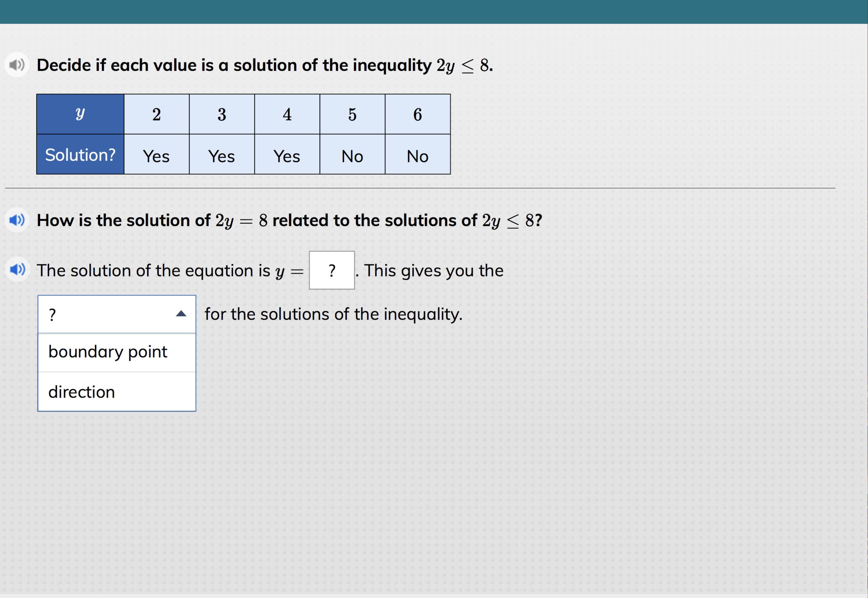This screenshot has width=868, height=598.
Task: Play audio for the 'How is the solution' question
Action: tap(17, 220)
